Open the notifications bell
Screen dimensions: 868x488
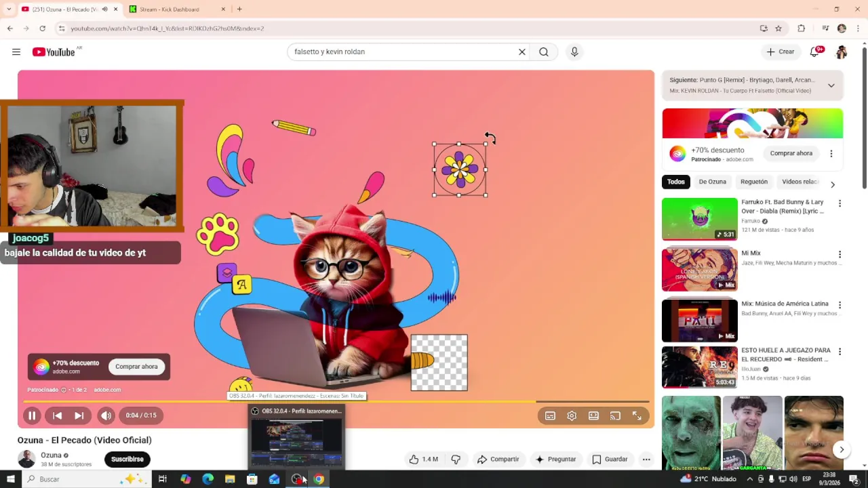coord(814,52)
